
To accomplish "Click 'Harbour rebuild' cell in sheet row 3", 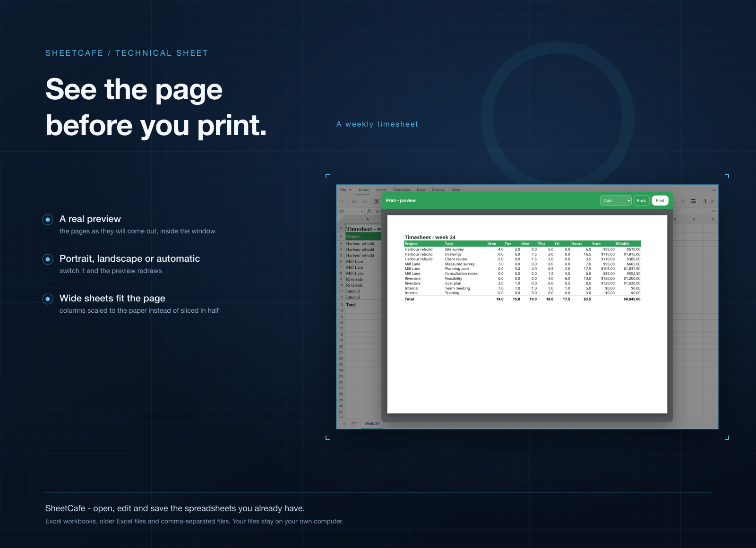I will pos(363,243).
